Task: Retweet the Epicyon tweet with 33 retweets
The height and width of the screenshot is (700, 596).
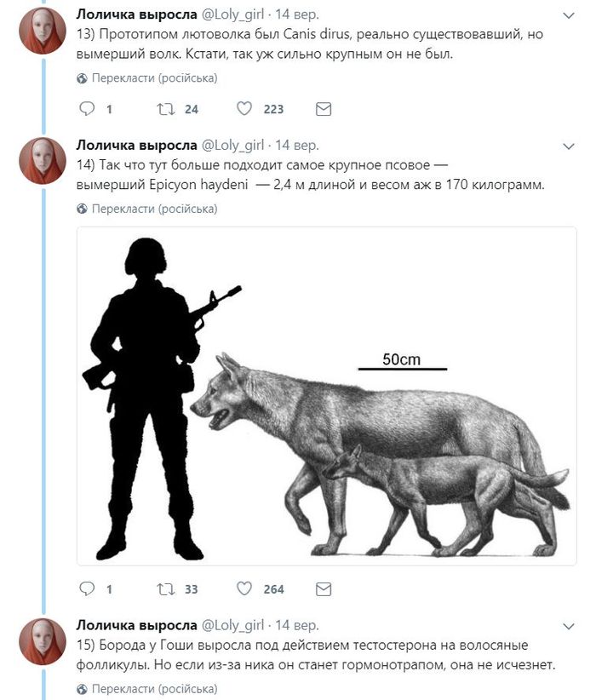Action: 167,588
